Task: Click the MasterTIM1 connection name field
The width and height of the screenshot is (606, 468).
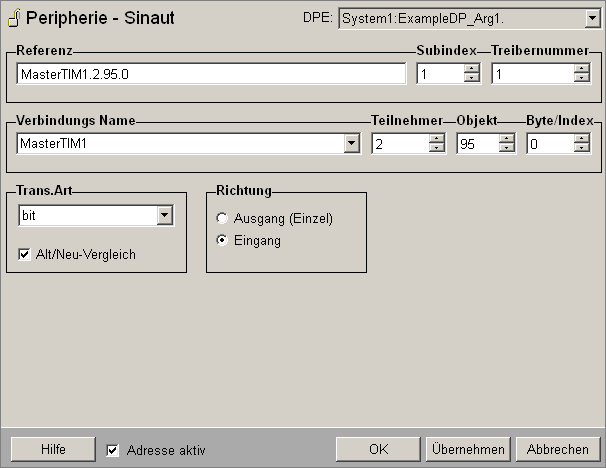Action: pos(181,143)
